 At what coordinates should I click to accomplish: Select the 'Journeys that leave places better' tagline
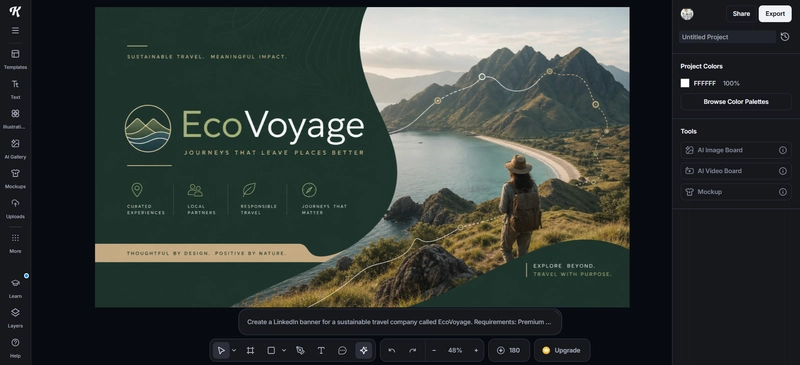click(x=274, y=153)
